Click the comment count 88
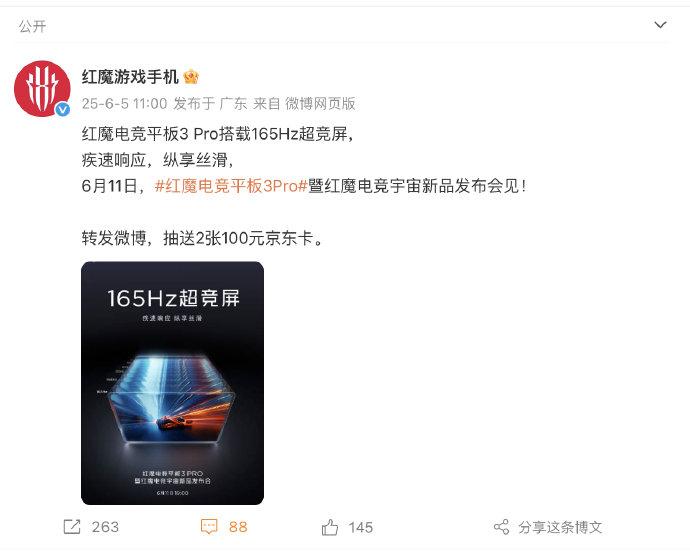Viewport: 690px width, 552px height. tap(238, 527)
